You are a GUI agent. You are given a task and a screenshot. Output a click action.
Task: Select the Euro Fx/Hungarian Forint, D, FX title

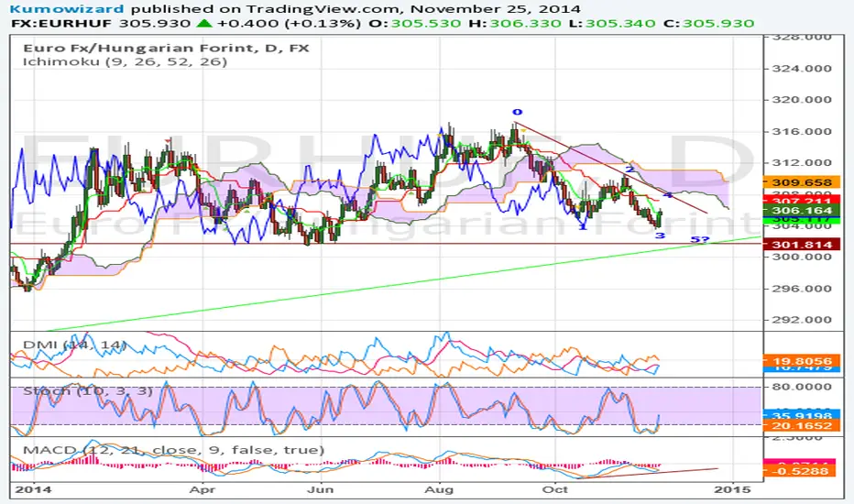pos(166,48)
